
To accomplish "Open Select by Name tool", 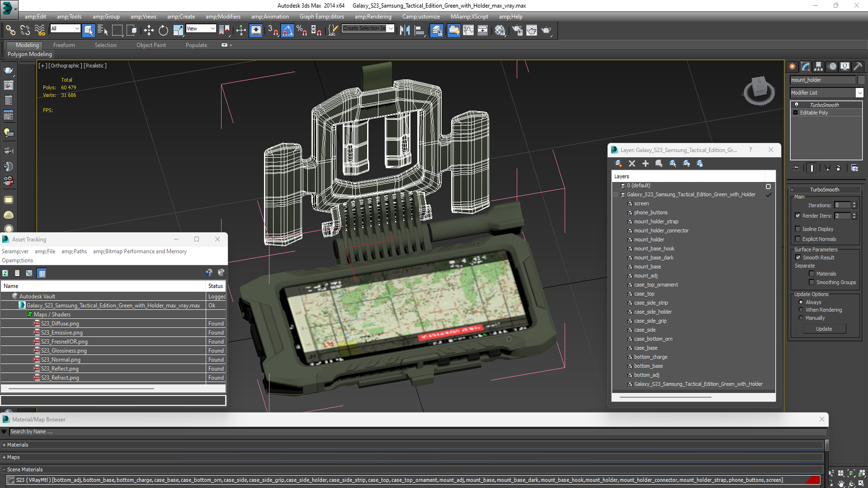I will pyautogui.click(x=103, y=30).
